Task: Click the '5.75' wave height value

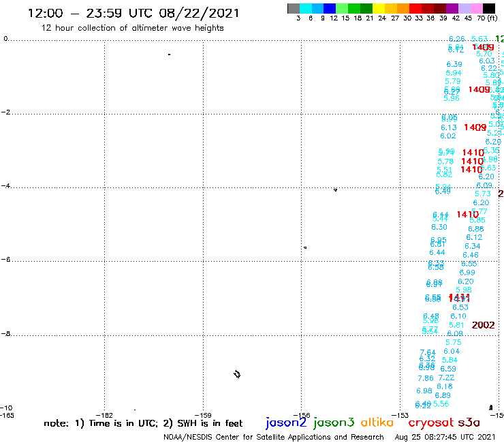Action: [454, 343]
